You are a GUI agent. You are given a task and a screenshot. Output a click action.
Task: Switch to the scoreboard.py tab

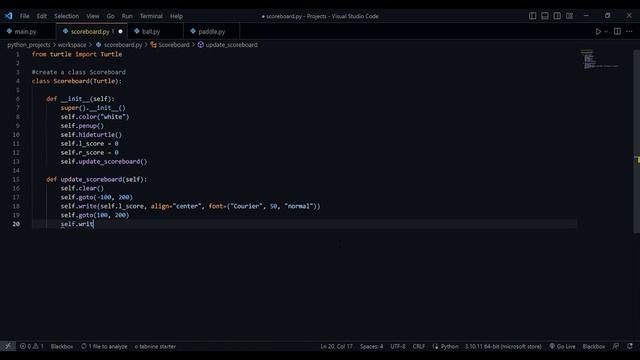[91, 31]
